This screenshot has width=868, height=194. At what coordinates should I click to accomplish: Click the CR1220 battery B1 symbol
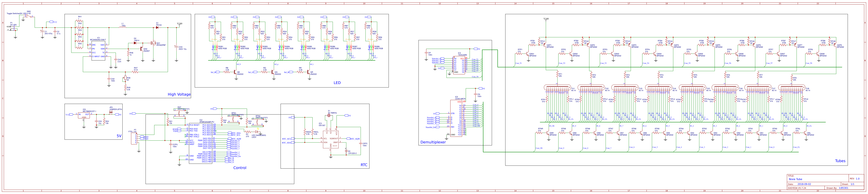[x=346, y=152]
